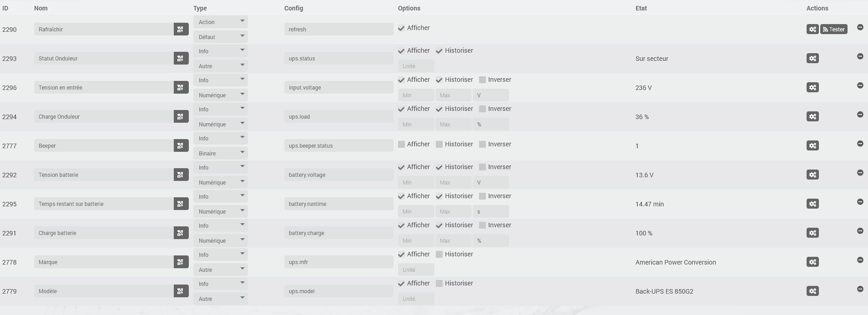Click the Max field for Tension en entrée
Screen dimensions: 868x315
[453, 95]
